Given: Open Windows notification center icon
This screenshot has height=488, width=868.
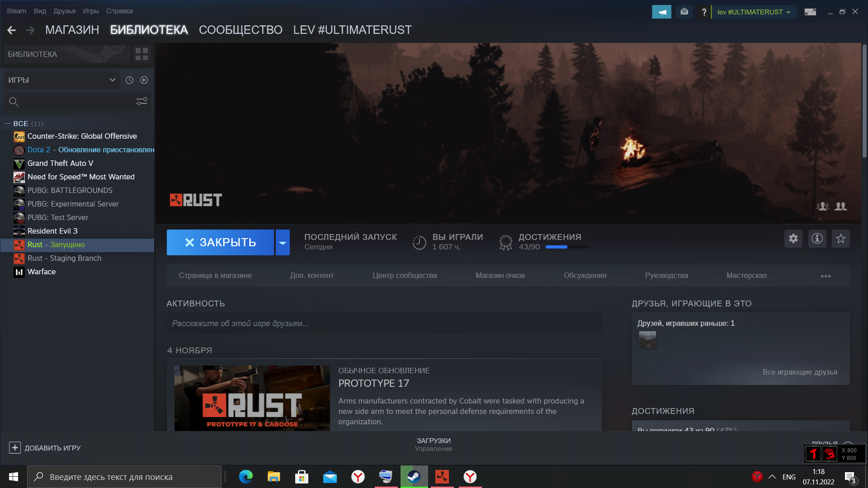Looking at the screenshot, I should point(850,477).
